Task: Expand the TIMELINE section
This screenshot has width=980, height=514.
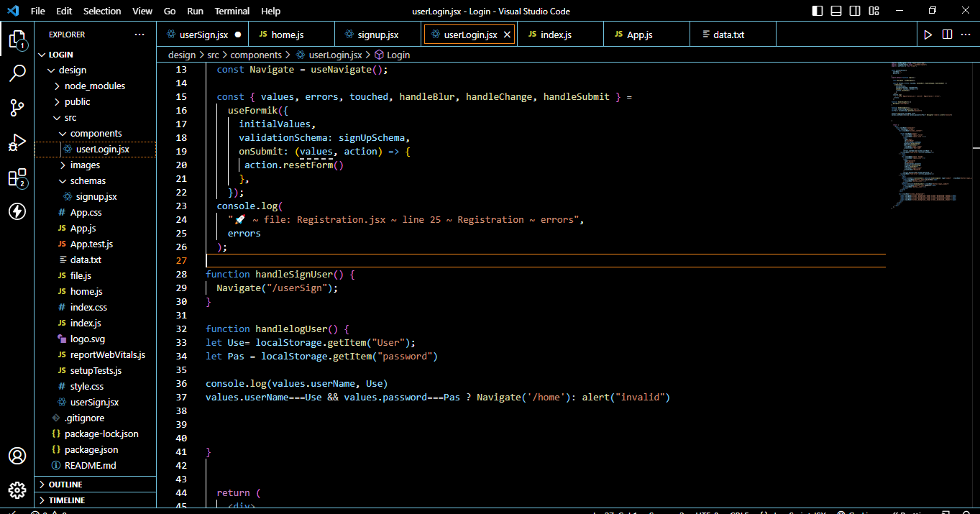Action: tap(95, 500)
